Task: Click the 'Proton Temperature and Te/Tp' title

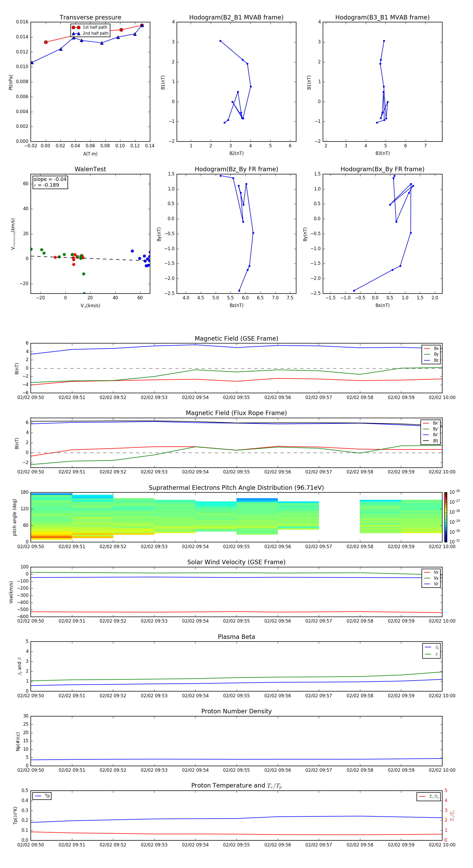Action: [236, 786]
